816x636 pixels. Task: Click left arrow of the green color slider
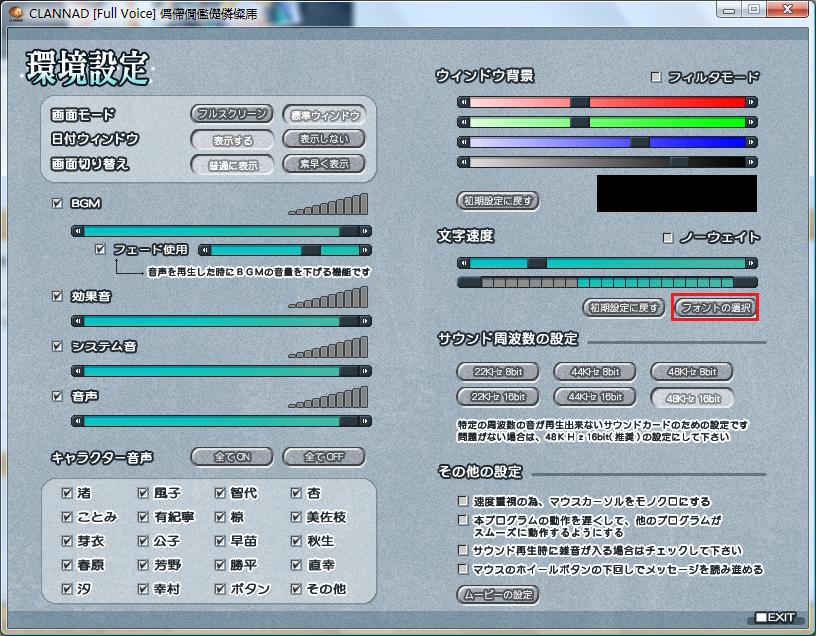tap(464, 122)
